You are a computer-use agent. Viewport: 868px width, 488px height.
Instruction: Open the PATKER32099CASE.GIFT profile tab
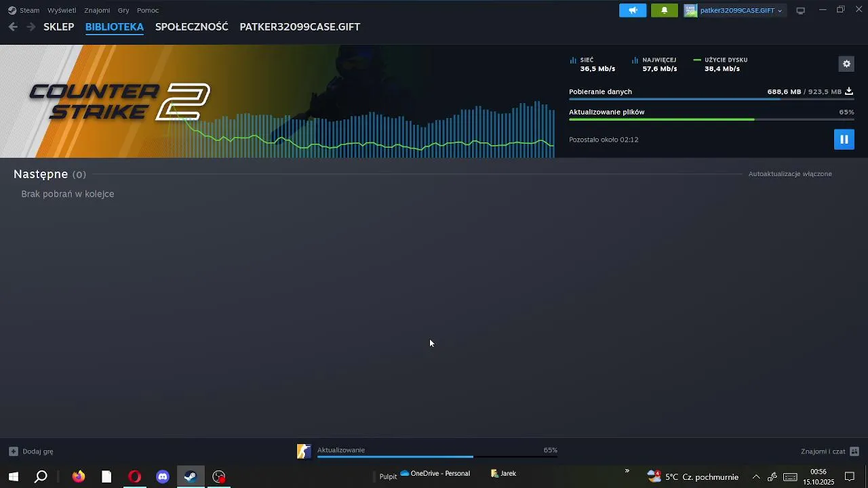coord(300,27)
